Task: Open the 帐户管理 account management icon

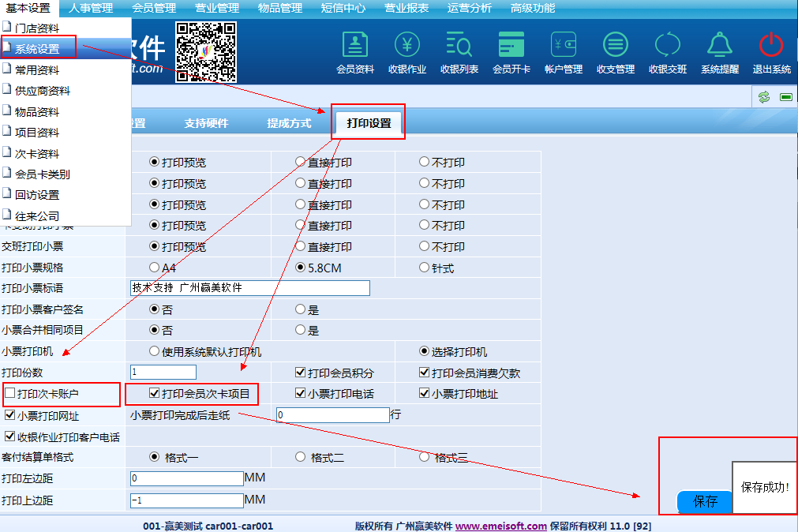Action: pyautogui.click(x=564, y=46)
